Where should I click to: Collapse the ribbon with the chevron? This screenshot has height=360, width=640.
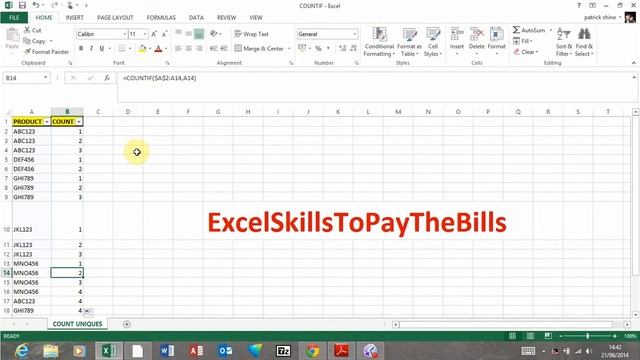[x=633, y=63]
